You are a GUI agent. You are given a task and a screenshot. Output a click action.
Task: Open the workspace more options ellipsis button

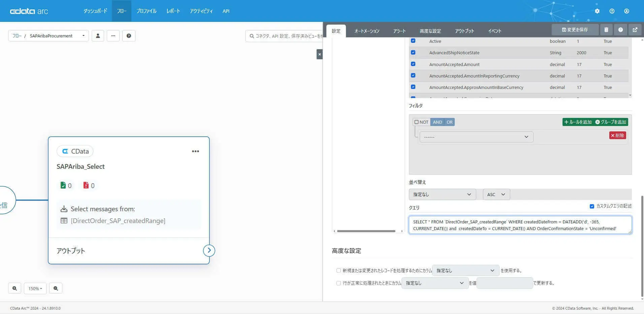[113, 36]
